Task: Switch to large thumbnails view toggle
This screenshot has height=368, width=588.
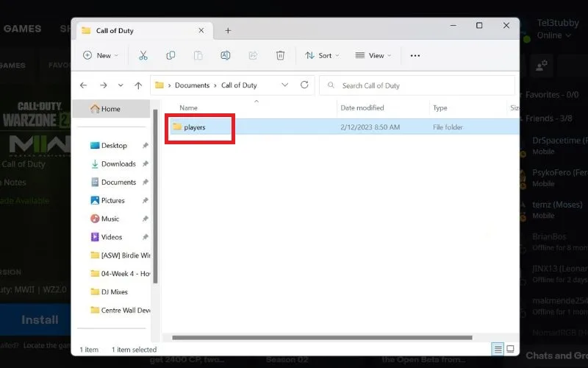Action: (x=510, y=349)
